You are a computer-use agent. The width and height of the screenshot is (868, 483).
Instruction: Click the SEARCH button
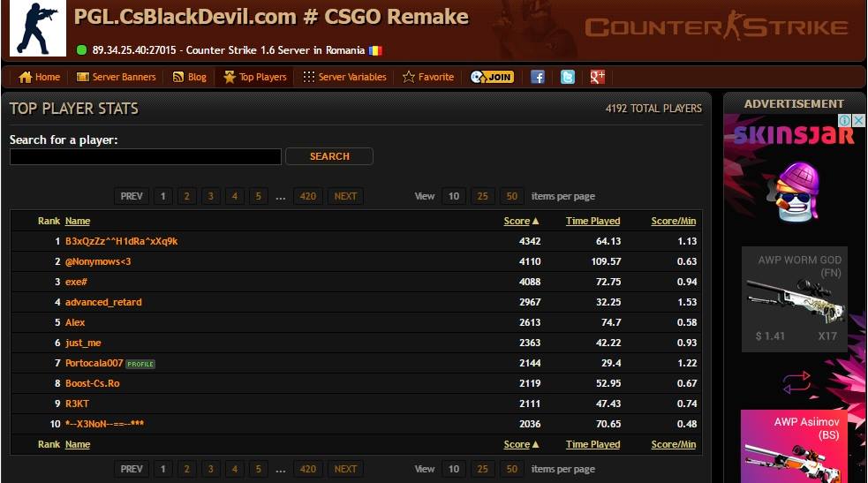coord(329,156)
